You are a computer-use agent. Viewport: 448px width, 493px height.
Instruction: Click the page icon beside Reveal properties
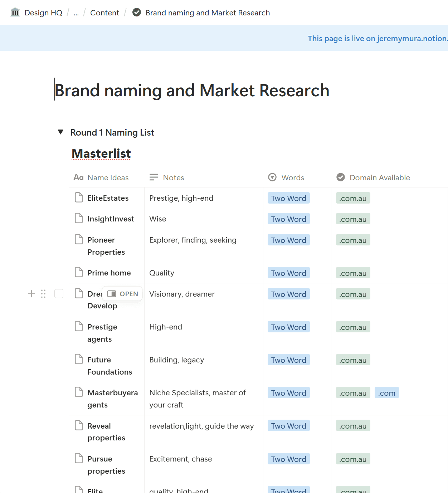point(79,425)
